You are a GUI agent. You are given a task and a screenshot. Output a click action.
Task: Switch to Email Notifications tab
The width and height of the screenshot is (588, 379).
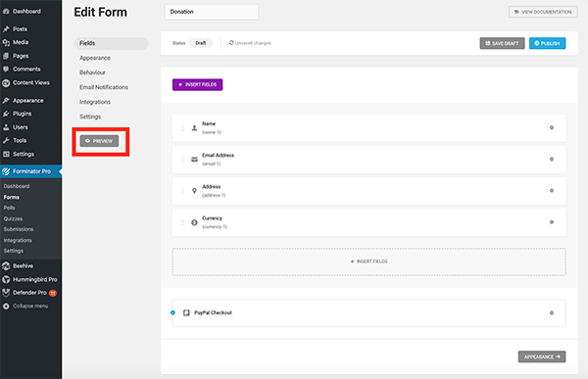click(104, 87)
